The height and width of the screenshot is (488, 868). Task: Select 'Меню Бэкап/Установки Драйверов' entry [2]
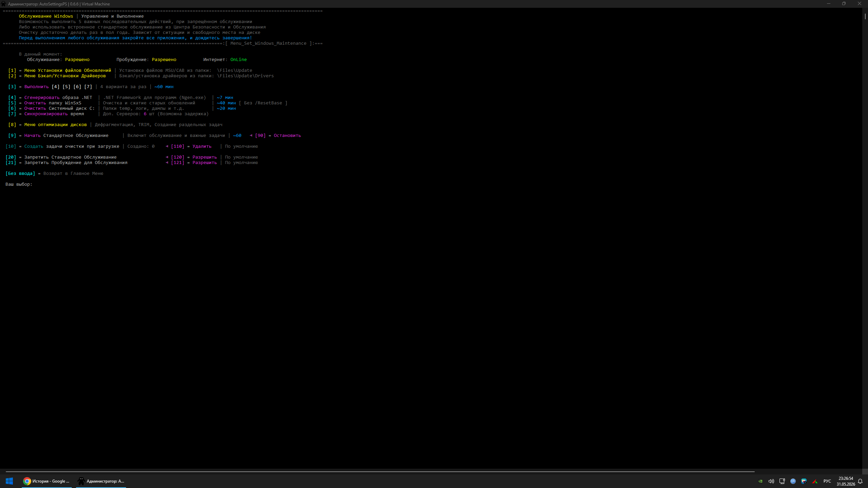pyautogui.click(x=65, y=76)
